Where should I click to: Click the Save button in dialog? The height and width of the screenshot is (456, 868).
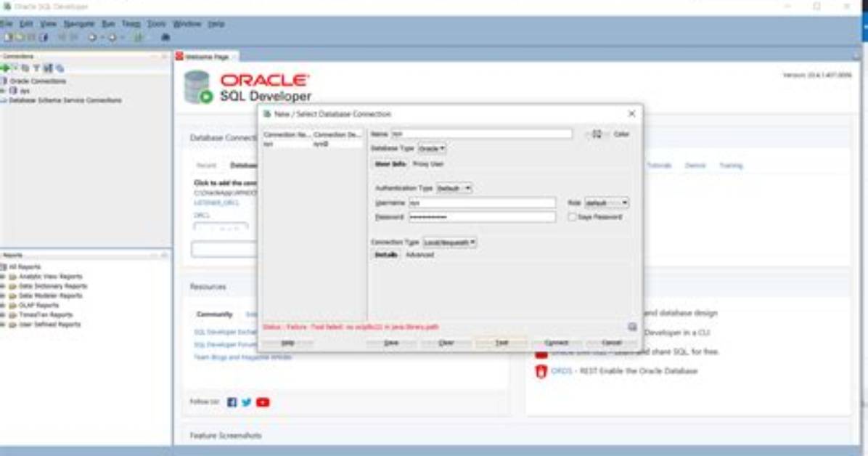[x=391, y=343]
